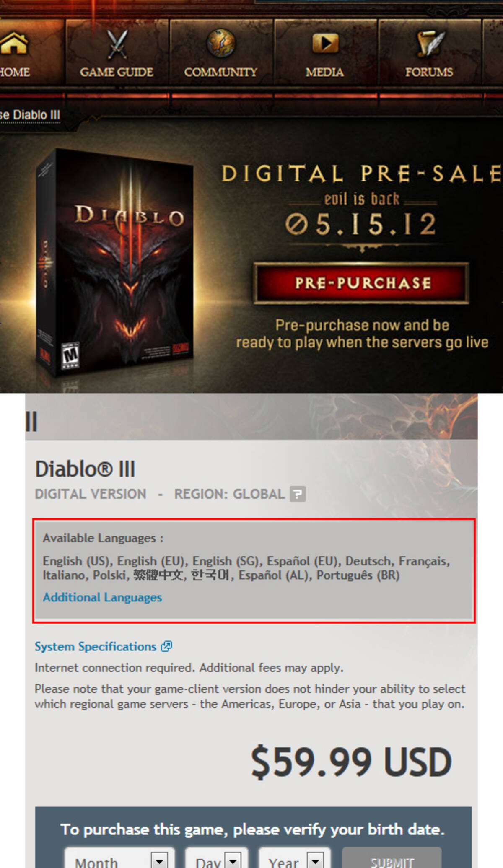Image resolution: width=503 pixels, height=868 pixels.
Task: Click the Forums scroll and quill icon
Action: tap(430, 43)
